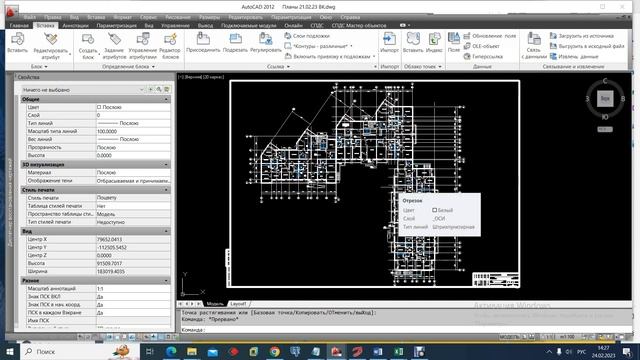This screenshot has height=360, width=640.
Task: Open the Файл menu
Action: pyautogui.click(x=29, y=17)
